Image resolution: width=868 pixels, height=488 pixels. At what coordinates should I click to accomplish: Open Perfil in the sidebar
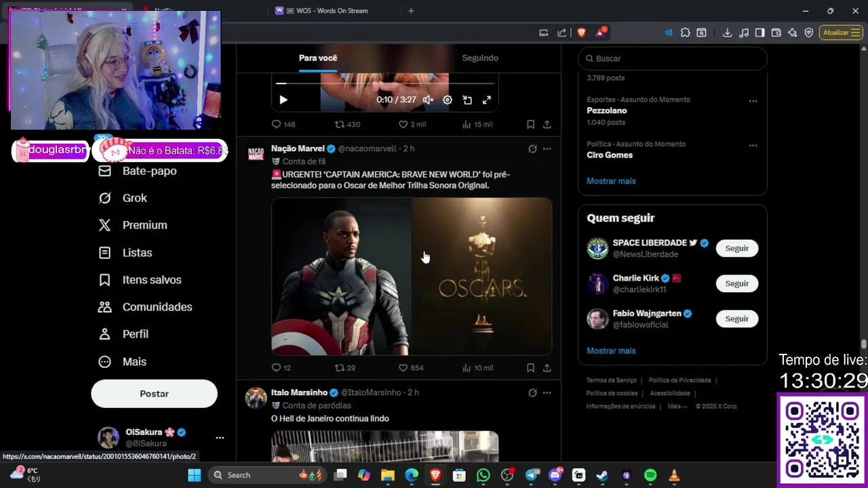tap(123, 334)
